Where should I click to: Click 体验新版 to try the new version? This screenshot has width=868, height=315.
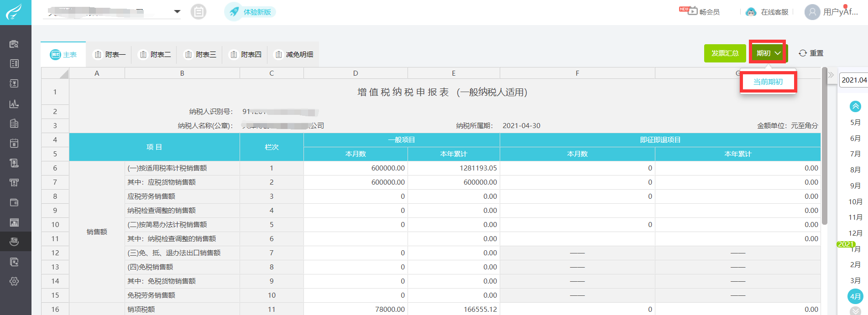(251, 12)
